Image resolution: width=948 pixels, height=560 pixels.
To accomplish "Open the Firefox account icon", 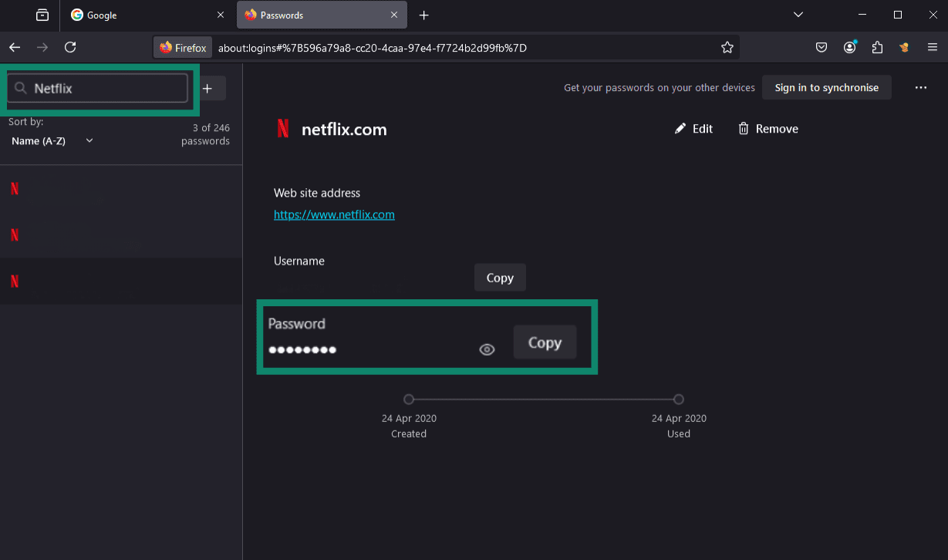I will pos(849,48).
